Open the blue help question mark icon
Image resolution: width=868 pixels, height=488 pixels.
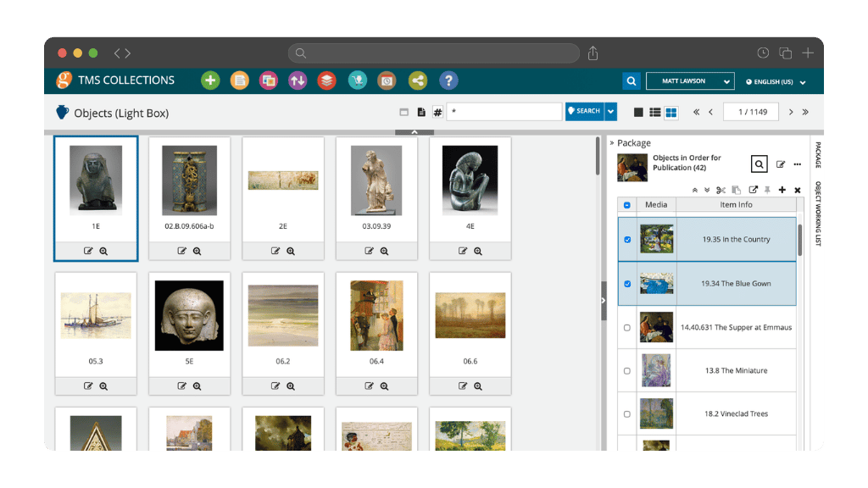click(448, 80)
